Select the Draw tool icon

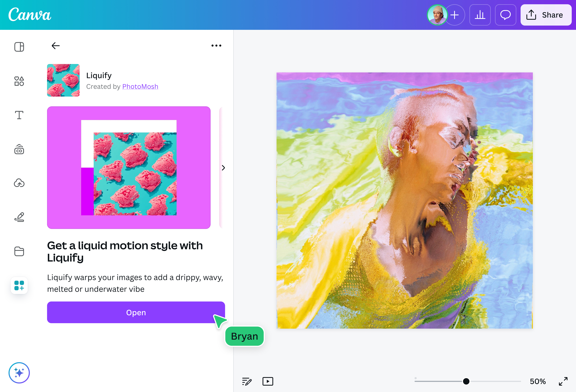point(19,217)
